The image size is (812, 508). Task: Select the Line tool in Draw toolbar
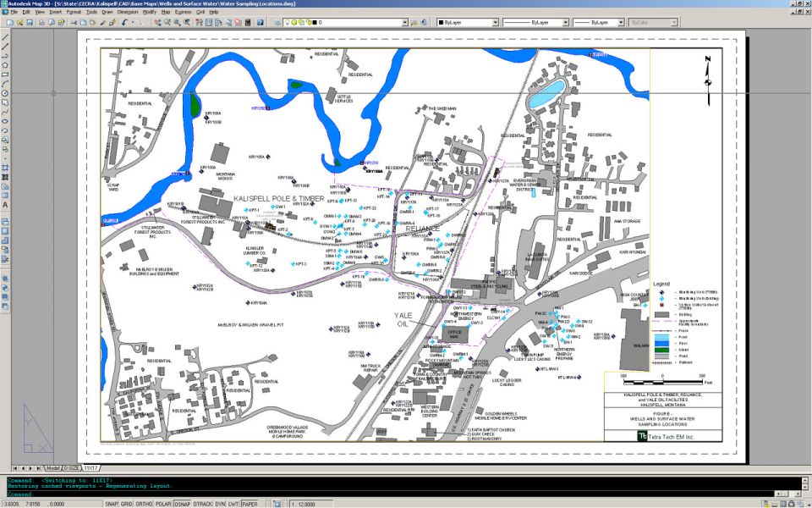point(5,36)
